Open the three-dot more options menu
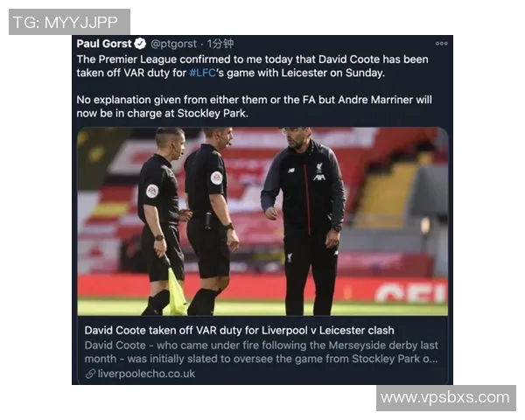525x420 pixels. point(441,44)
